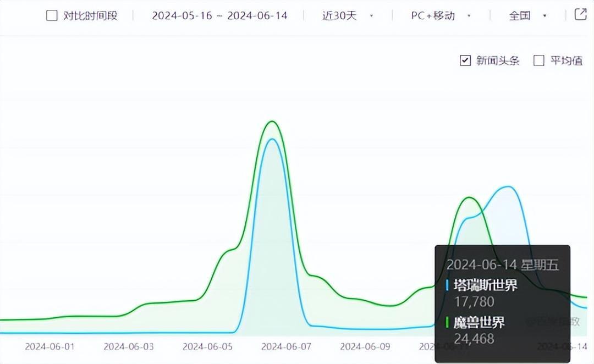The width and height of the screenshot is (594, 364).
Task: Click the 2024-06-01 axis label
Action: [x=50, y=347]
